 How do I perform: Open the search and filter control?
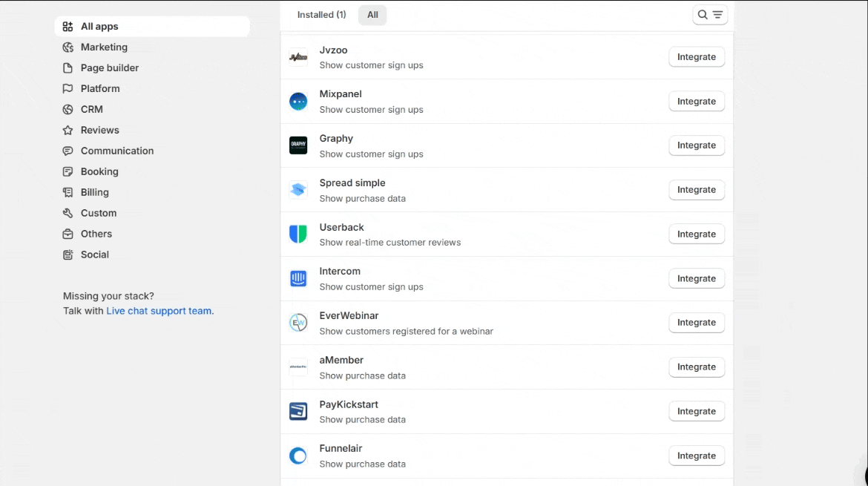coord(710,15)
